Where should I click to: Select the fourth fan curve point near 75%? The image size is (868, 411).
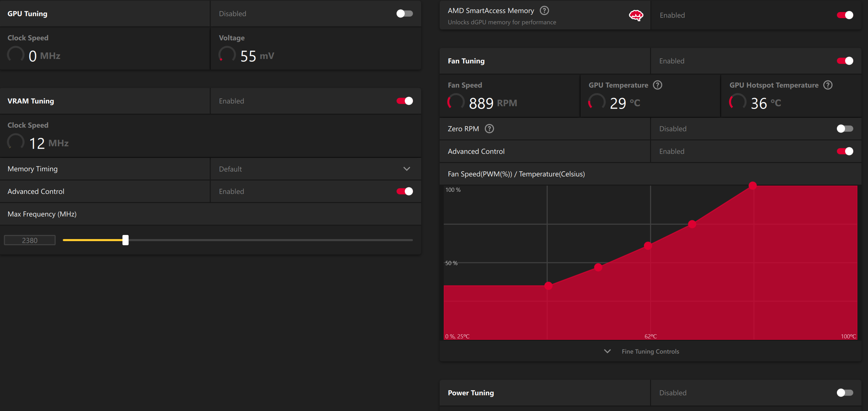click(692, 224)
